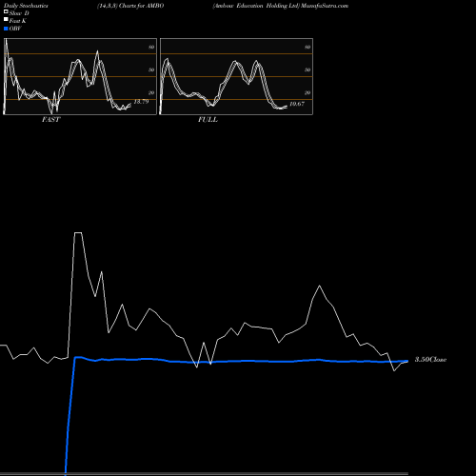Click the 18.79 value in FAST chart
Screen dimensions: 476x476
click(x=141, y=102)
